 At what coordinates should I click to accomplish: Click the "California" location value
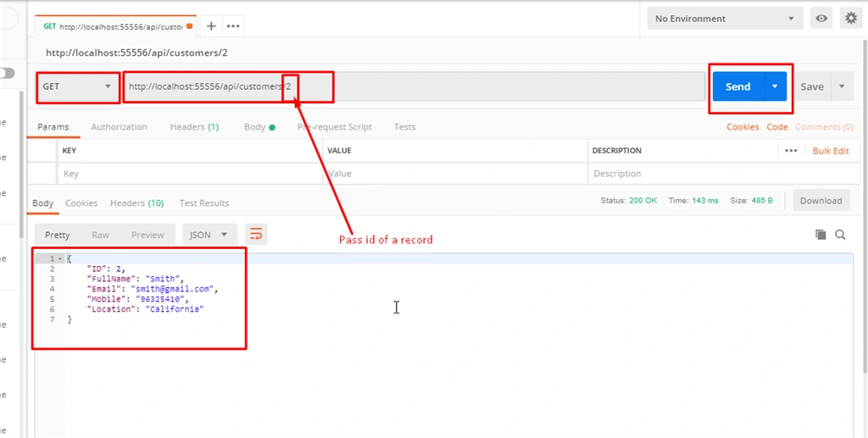(175, 309)
